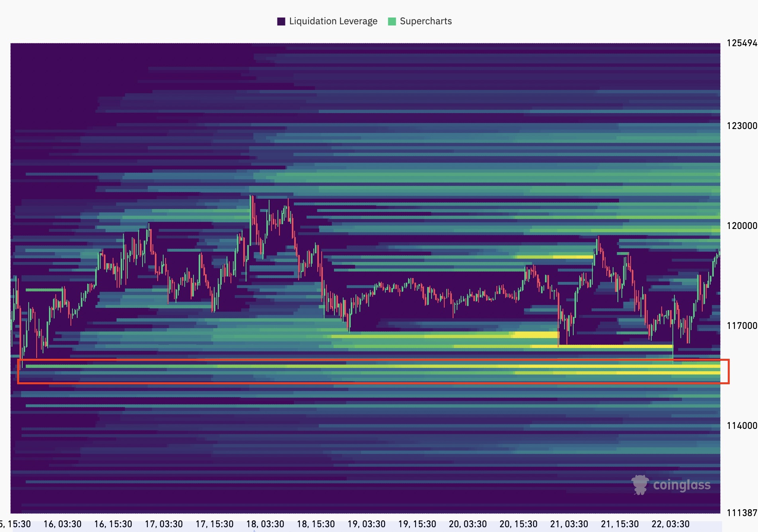This screenshot has width=758, height=532.
Task: Click the purple Liquidation Leverage legend swatch
Action: point(281,22)
